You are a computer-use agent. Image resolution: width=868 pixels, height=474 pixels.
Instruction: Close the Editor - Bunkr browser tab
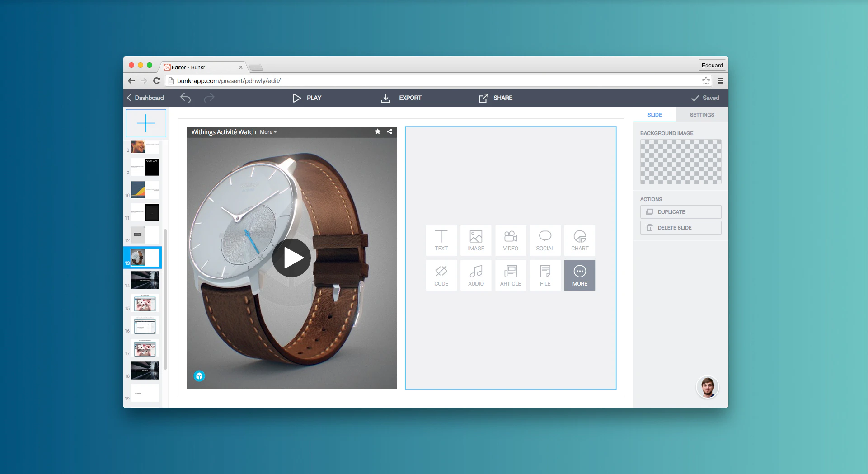click(x=240, y=67)
